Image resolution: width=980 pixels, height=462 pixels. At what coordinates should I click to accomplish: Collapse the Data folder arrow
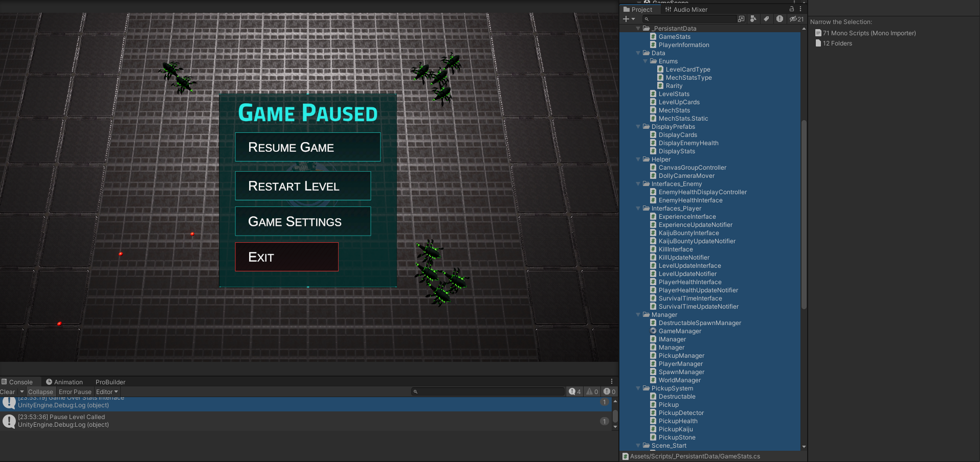[638, 53]
